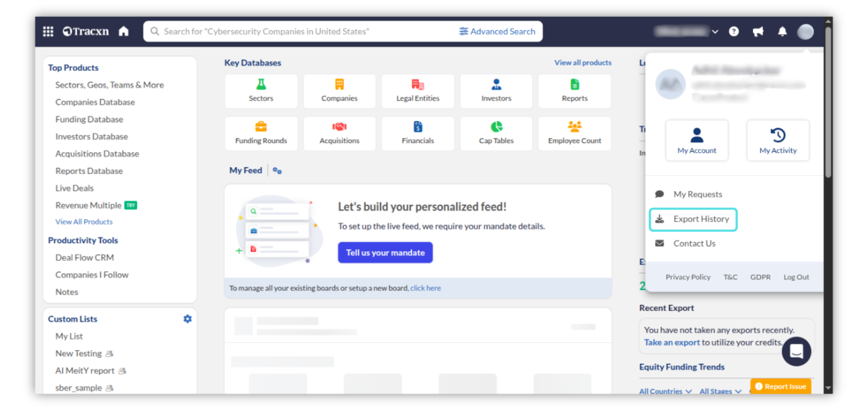868x415 pixels.
Task: Click the View all products link
Action: tap(583, 62)
